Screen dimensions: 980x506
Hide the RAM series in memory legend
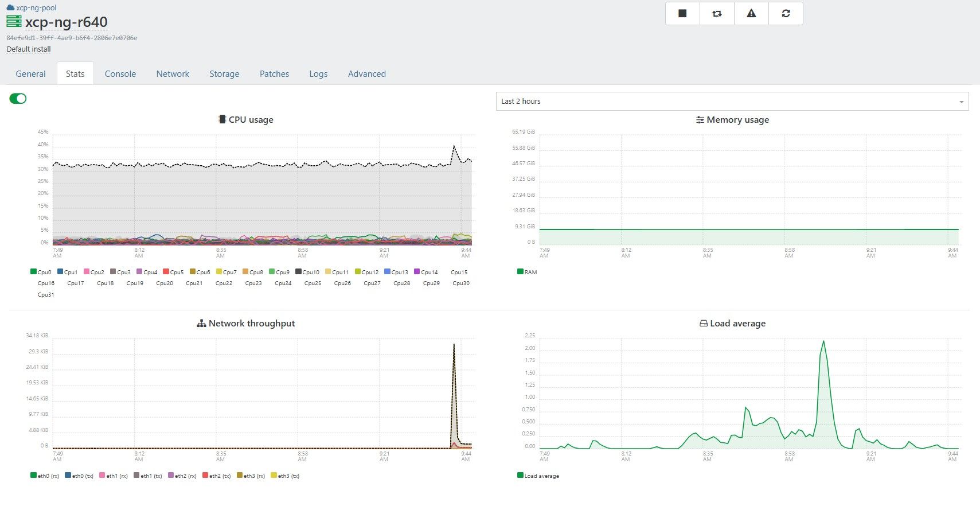(x=527, y=272)
